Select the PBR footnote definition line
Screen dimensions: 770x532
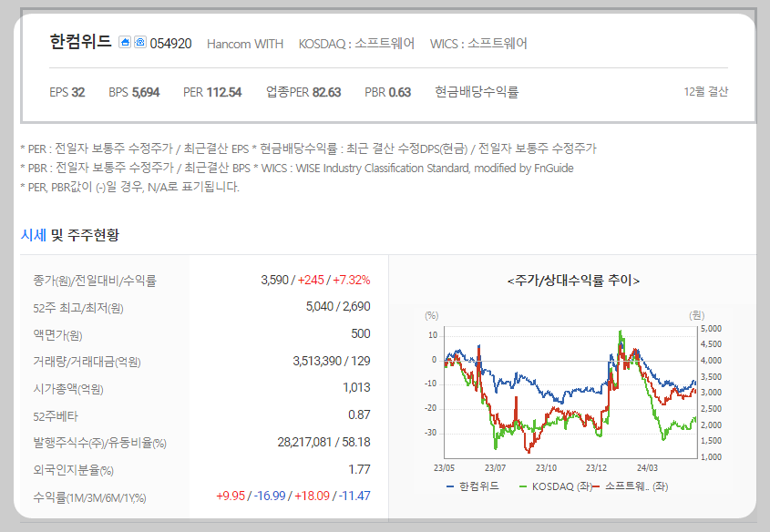(x=297, y=169)
